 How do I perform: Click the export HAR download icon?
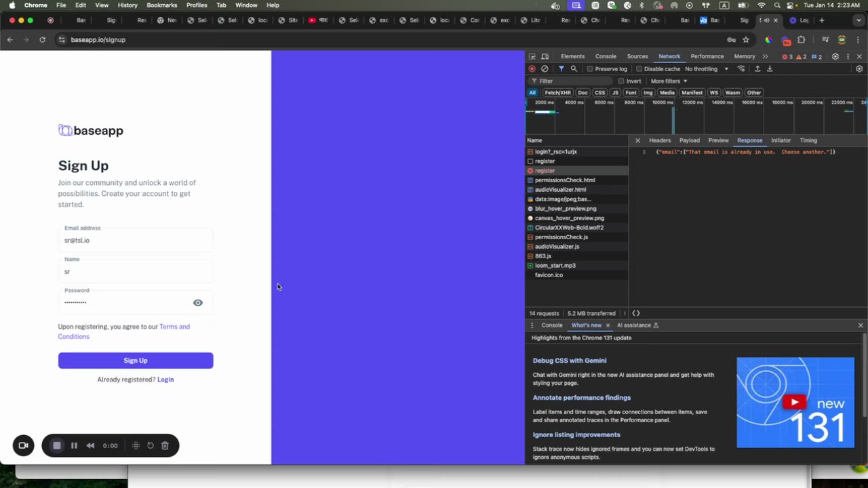770,68
